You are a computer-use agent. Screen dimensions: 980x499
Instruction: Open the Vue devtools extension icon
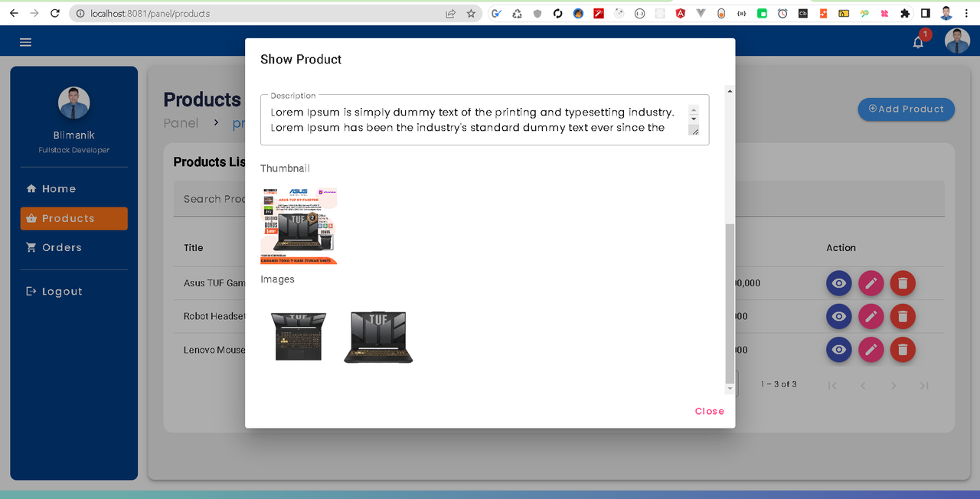pos(701,13)
